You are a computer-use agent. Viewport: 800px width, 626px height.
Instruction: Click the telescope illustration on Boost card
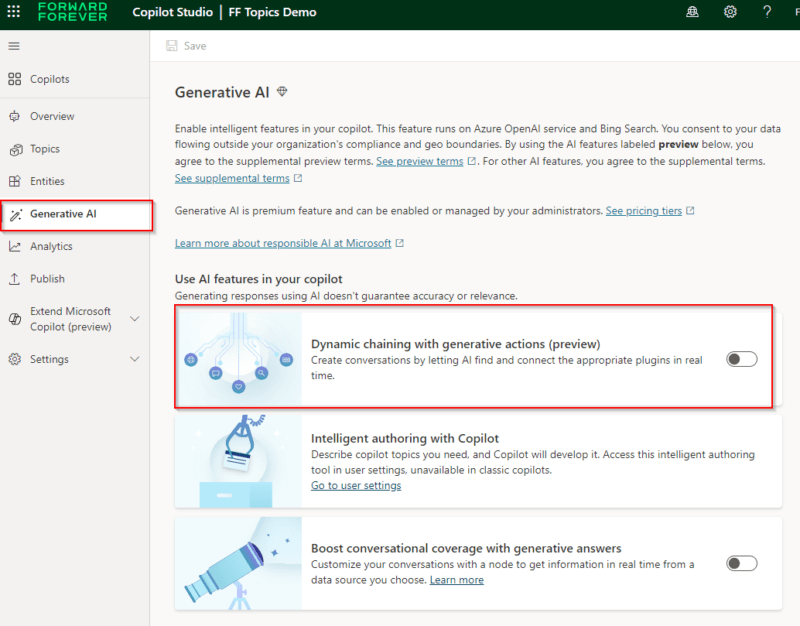[238, 563]
